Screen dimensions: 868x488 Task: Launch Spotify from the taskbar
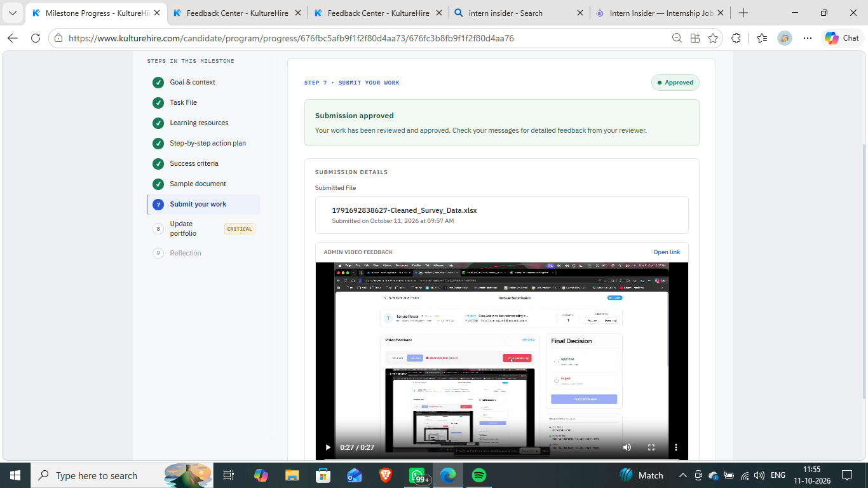[479, 475]
